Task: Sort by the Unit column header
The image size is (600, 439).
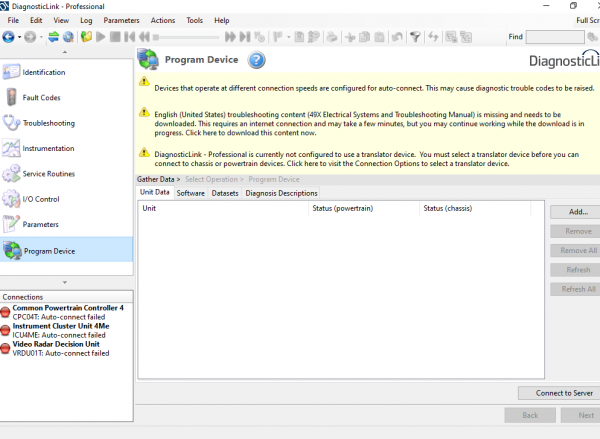Action: click(x=223, y=208)
